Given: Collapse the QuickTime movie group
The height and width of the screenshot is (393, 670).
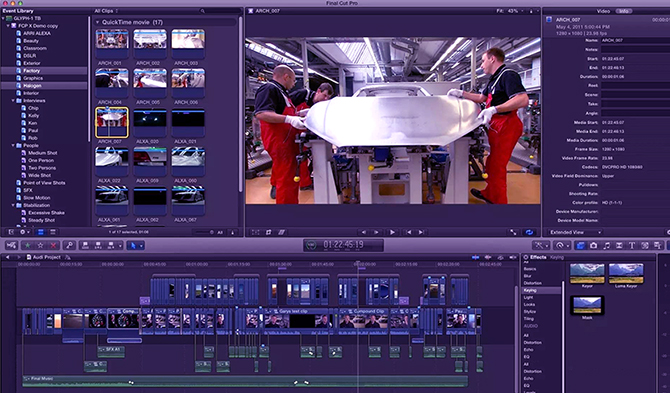Looking at the screenshot, I should (x=97, y=22).
